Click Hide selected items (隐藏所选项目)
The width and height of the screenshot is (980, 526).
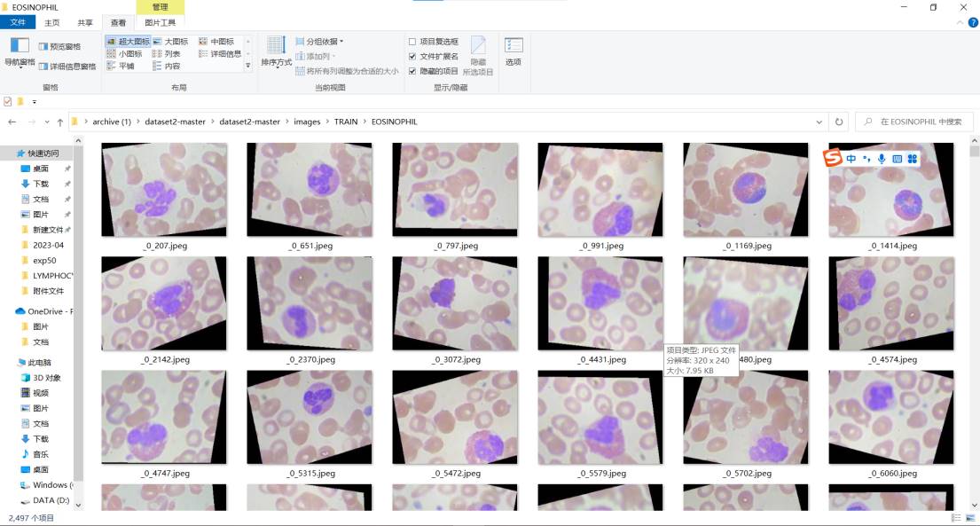[478, 56]
